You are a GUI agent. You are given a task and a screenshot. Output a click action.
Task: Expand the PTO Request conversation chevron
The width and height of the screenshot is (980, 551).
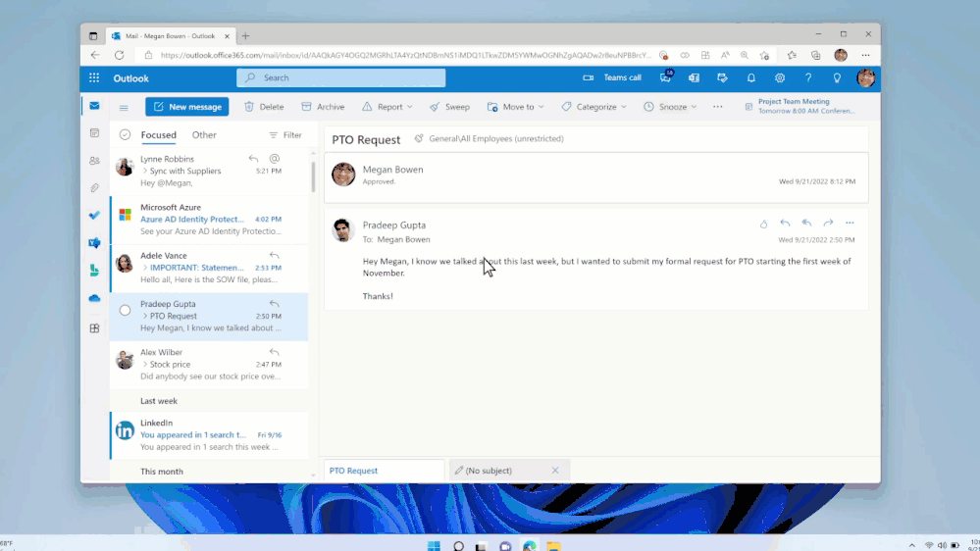point(145,316)
